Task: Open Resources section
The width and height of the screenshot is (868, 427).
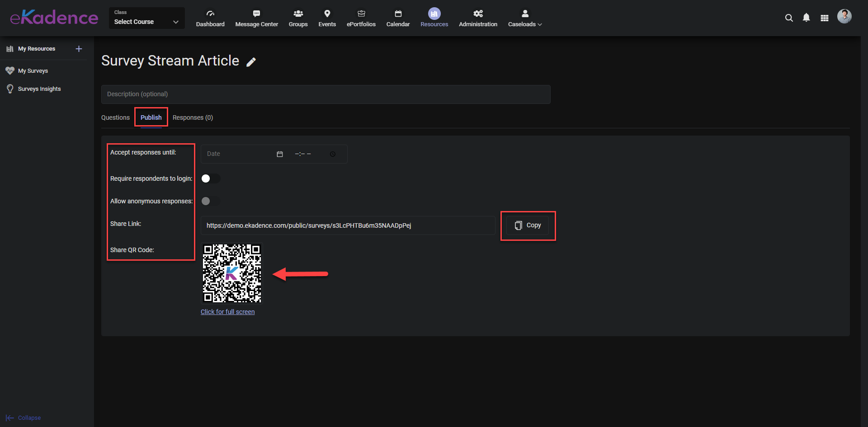Action: coord(434,19)
